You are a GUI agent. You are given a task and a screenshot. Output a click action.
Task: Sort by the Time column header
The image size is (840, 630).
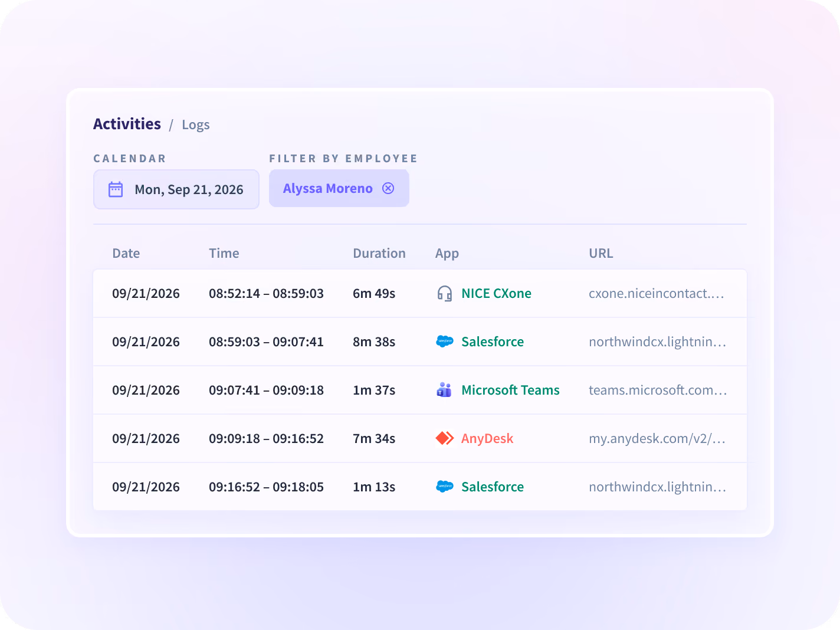224,253
